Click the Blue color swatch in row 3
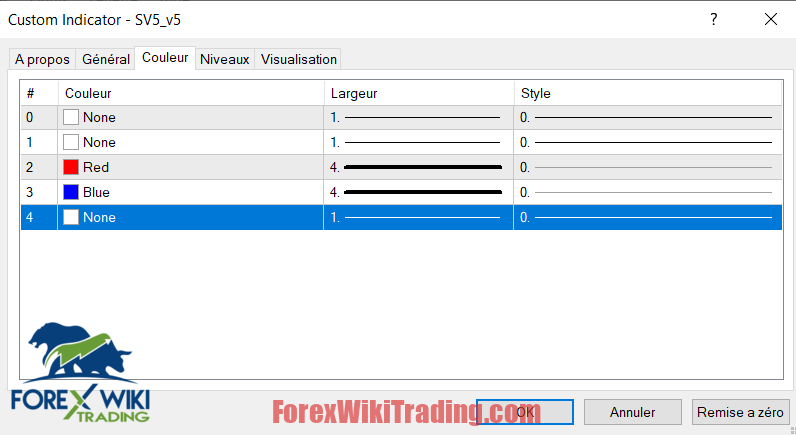 pyautogui.click(x=71, y=192)
